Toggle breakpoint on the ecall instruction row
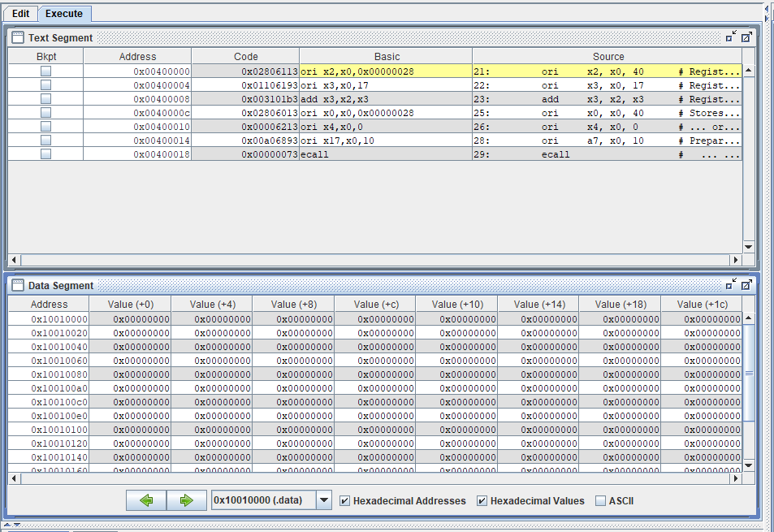Screen dimensions: 774x532 tap(45, 154)
